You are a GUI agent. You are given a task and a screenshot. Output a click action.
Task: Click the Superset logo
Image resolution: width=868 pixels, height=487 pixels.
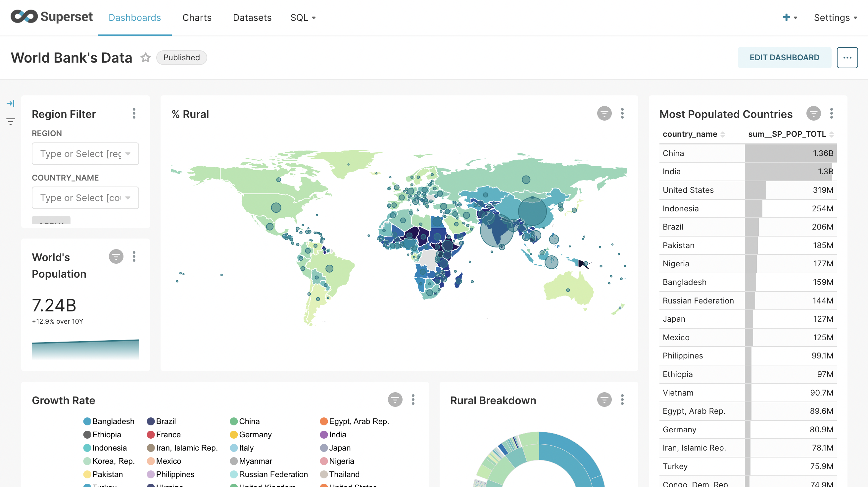[x=52, y=17]
